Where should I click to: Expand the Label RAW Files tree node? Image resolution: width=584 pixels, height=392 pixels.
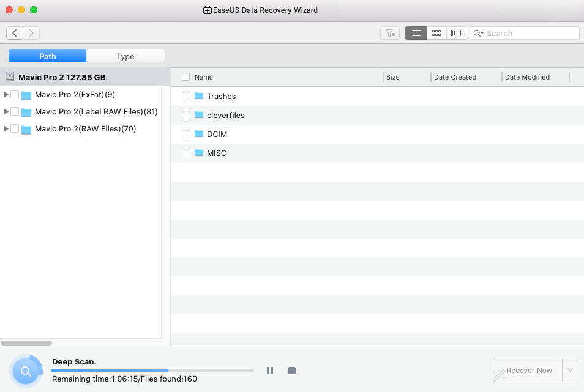(x=6, y=111)
